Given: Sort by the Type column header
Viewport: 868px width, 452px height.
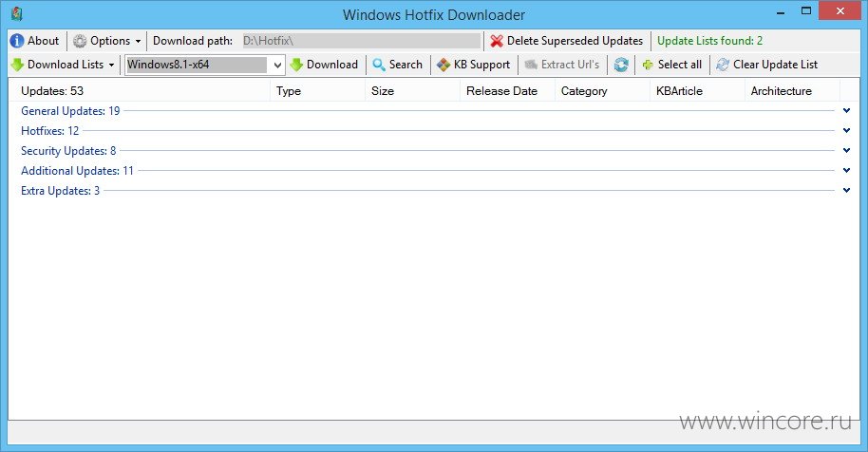Looking at the screenshot, I should pyautogui.click(x=318, y=91).
